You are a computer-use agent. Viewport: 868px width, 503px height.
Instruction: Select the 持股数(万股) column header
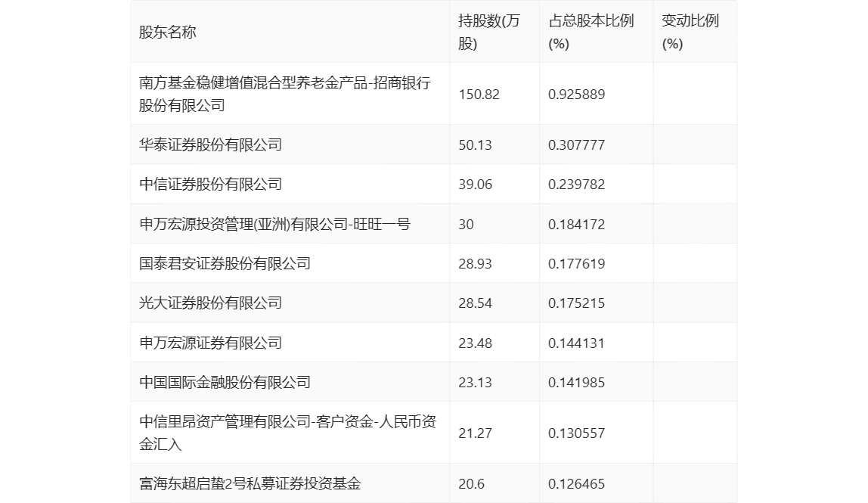click(x=488, y=32)
